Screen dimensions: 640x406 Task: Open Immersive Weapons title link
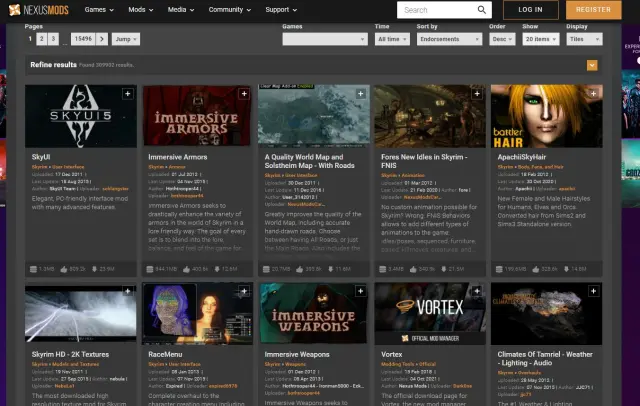tap(297, 355)
